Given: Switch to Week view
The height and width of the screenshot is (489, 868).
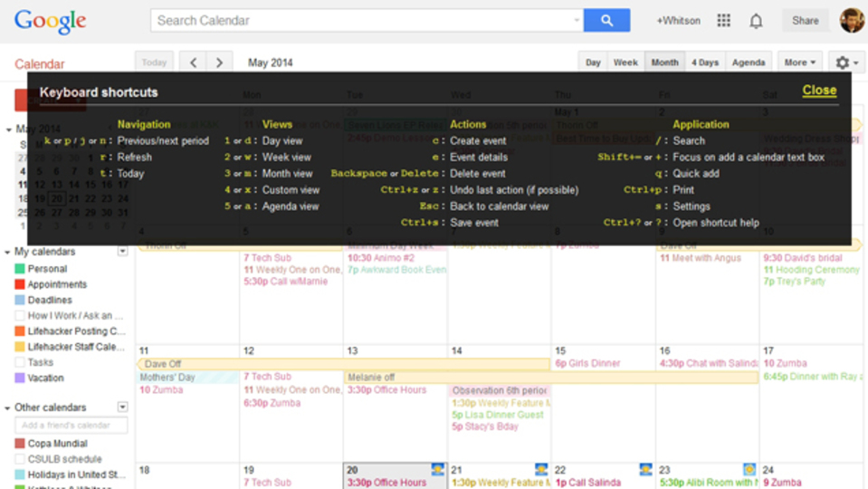Looking at the screenshot, I should 625,62.
